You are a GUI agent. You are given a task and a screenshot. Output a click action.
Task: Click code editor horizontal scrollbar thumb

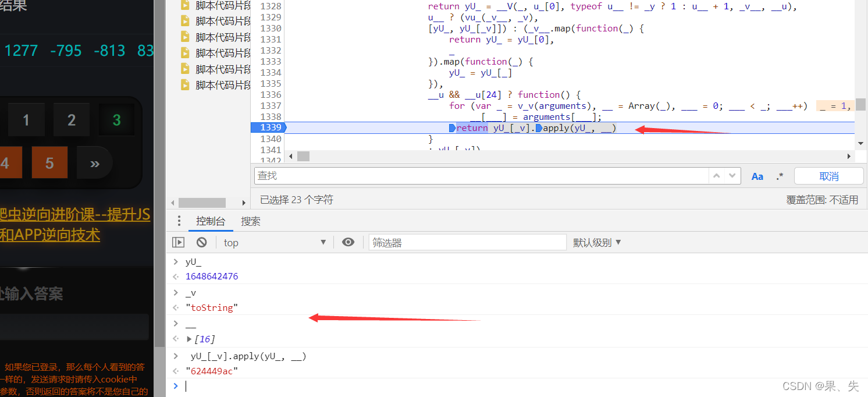click(303, 157)
